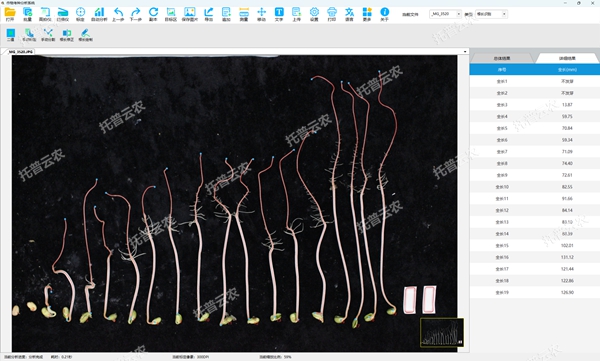This screenshot has width=600, height=361.
Task: Select the blue square binarize icon in second toolbar
Action: pyautogui.click(x=10, y=34)
